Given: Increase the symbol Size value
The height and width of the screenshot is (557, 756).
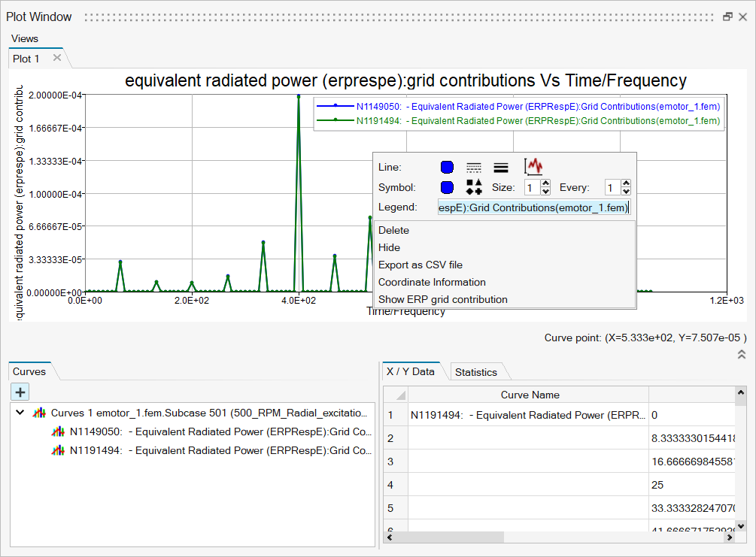Looking at the screenshot, I should click(x=546, y=183).
